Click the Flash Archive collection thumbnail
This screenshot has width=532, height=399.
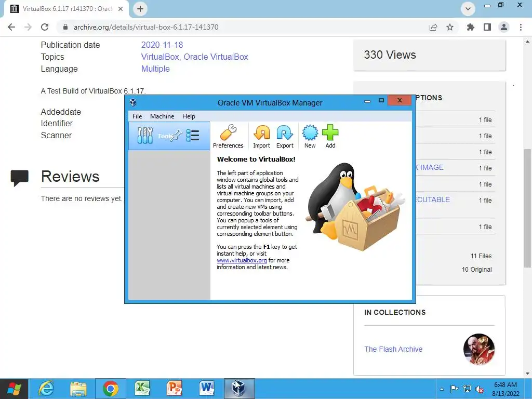pos(478,349)
